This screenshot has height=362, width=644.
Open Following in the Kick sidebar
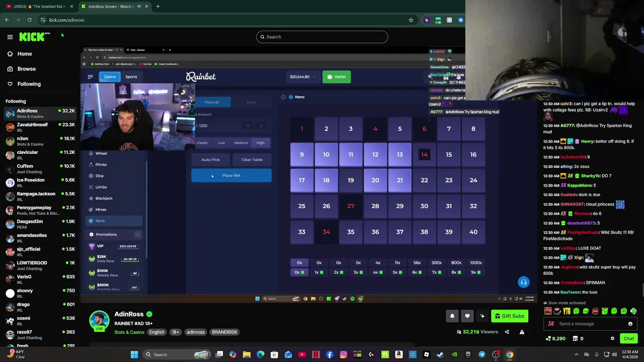click(x=29, y=84)
